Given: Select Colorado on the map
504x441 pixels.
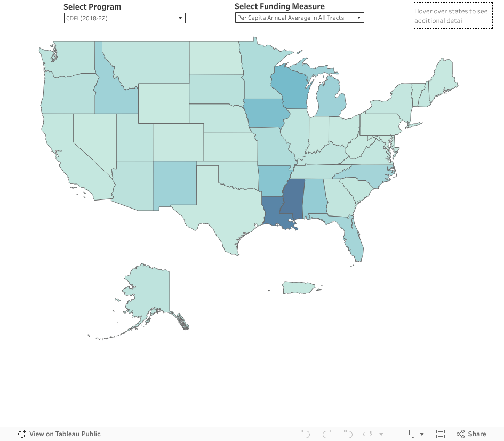Looking at the screenshot, I should (x=178, y=142).
